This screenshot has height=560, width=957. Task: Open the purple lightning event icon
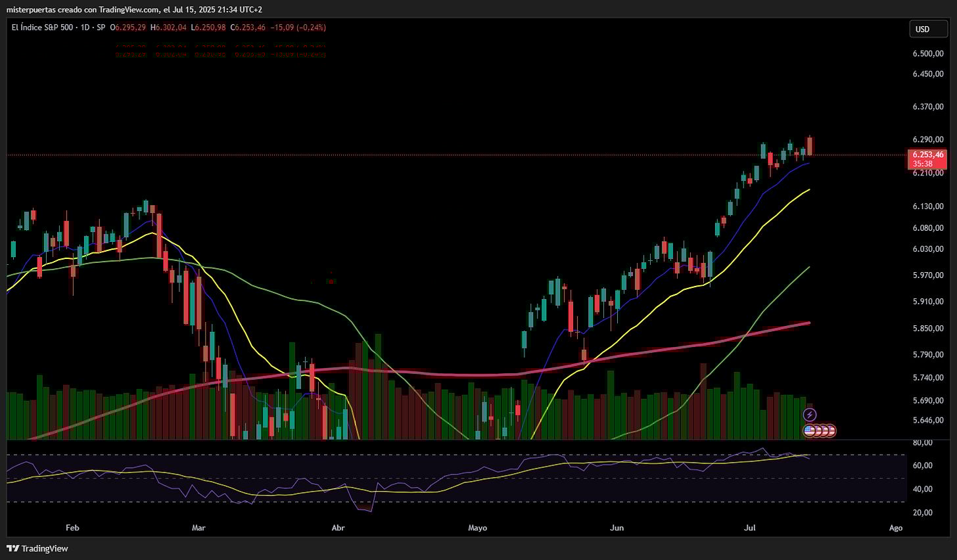tap(810, 415)
